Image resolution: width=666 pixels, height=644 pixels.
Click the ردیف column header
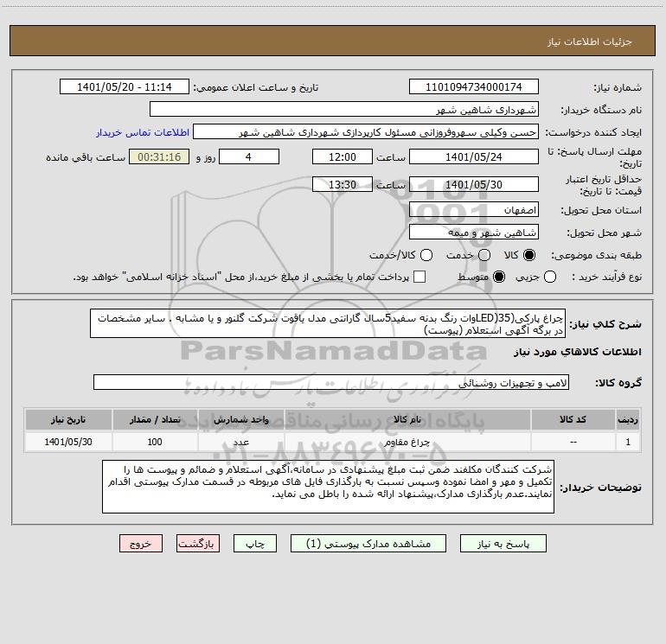coord(628,419)
